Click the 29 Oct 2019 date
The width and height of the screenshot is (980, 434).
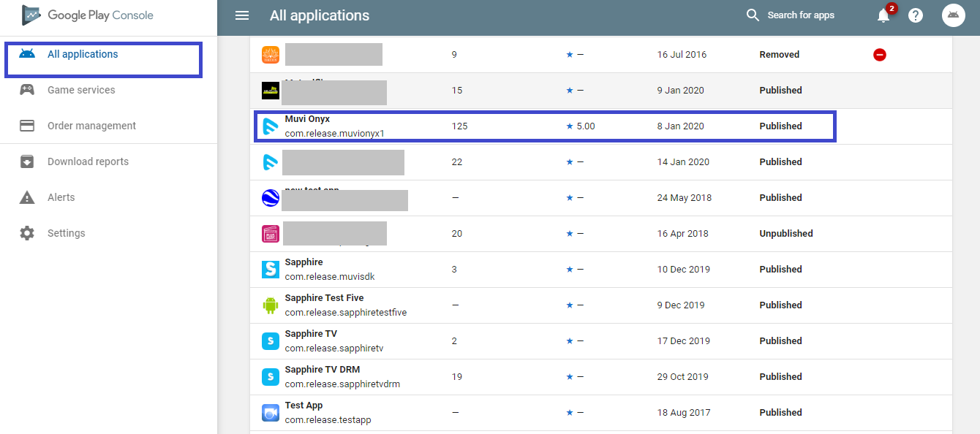click(683, 377)
